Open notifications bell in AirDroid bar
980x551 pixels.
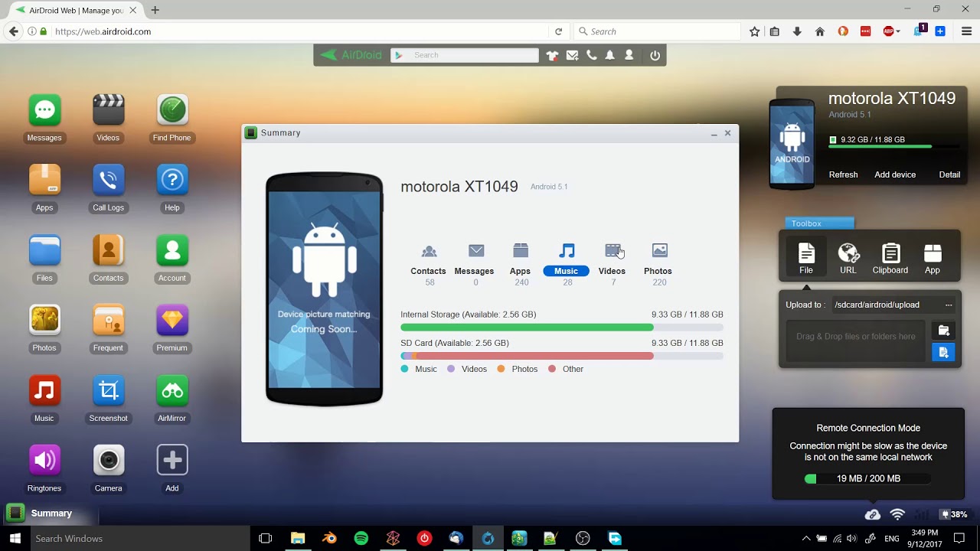610,55
